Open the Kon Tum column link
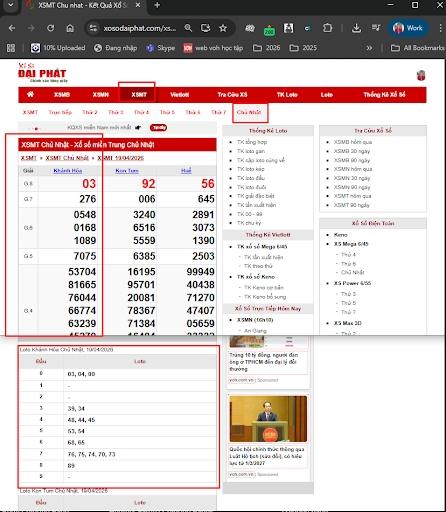The width and height of the screenshot is (446, 512). 127,171
